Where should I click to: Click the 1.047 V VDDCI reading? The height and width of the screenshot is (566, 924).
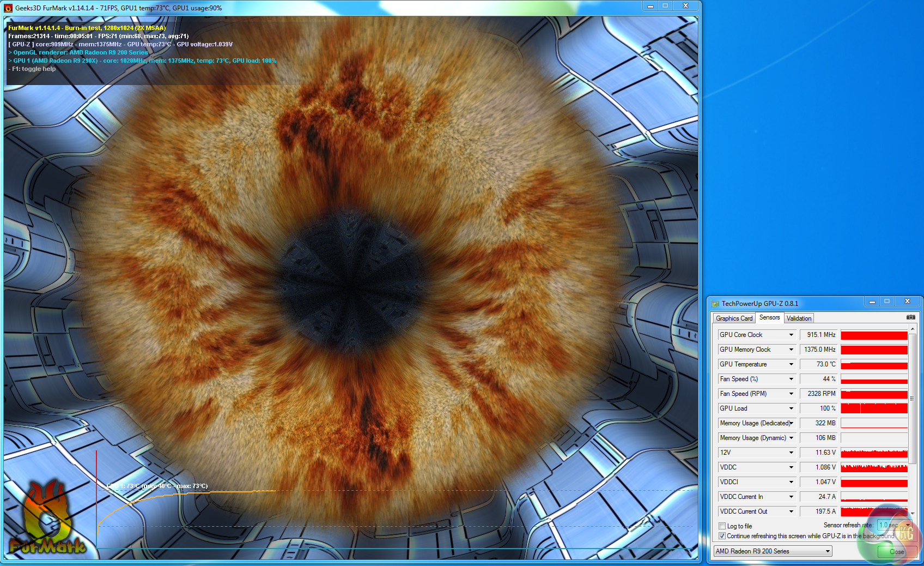click(x=818, y=482)
